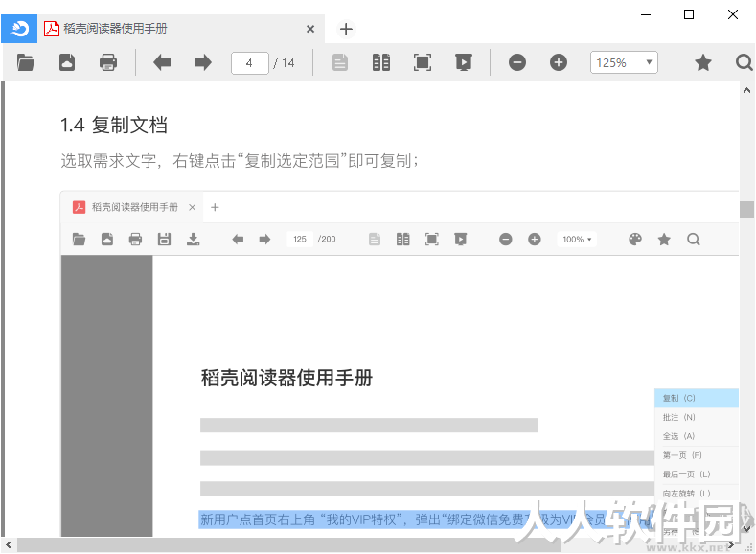Click the 1.4 复制文档 heading
This screenshot has height=554, width=756.
114,125
